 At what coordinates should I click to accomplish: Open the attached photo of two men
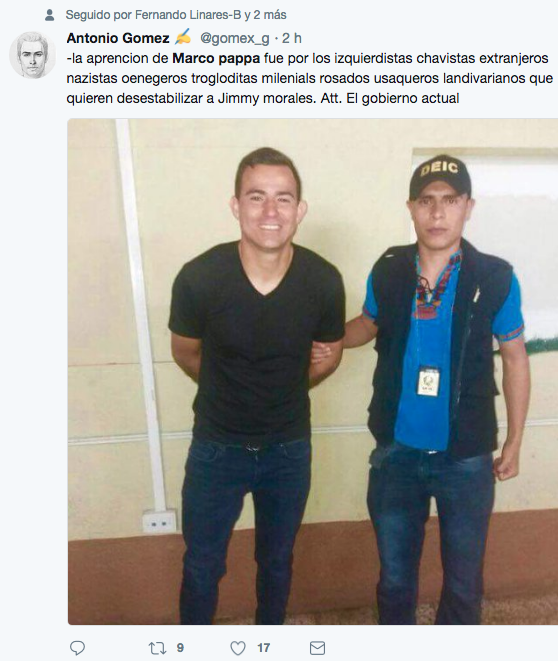click(313, 371)
